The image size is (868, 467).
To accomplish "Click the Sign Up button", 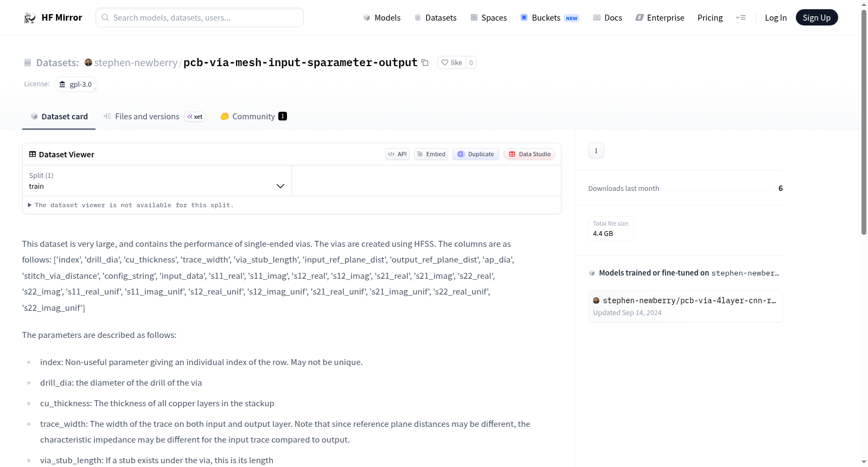I will coord(816,17).
